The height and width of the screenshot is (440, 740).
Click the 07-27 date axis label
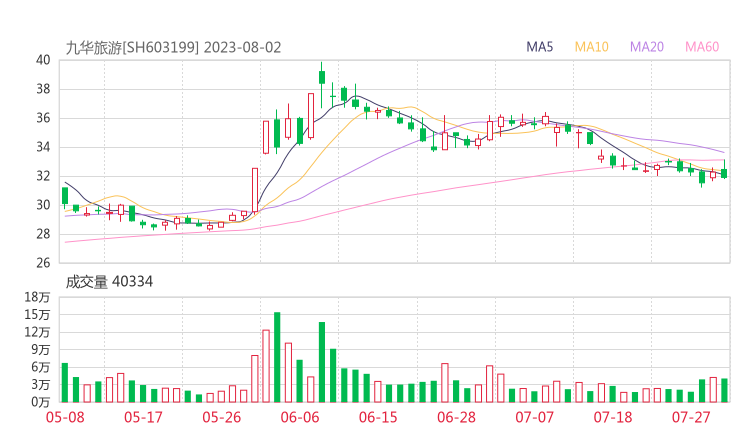click(691, 417)
